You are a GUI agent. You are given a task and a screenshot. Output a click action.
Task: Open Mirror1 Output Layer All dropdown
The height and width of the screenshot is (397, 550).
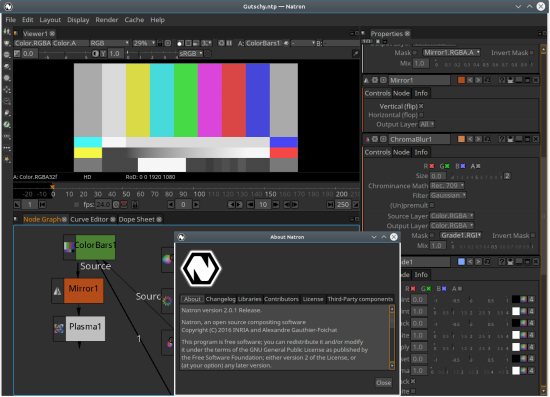427,124
